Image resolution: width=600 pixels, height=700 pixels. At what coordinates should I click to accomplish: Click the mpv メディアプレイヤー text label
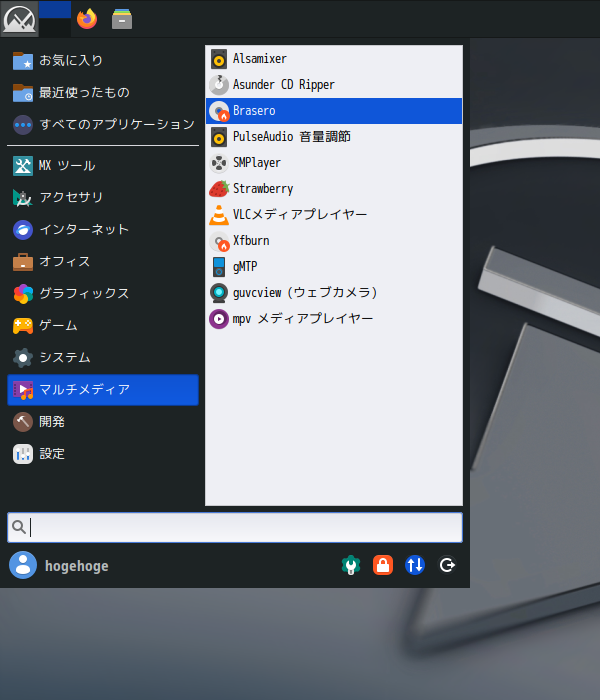(x=303, y=319)
